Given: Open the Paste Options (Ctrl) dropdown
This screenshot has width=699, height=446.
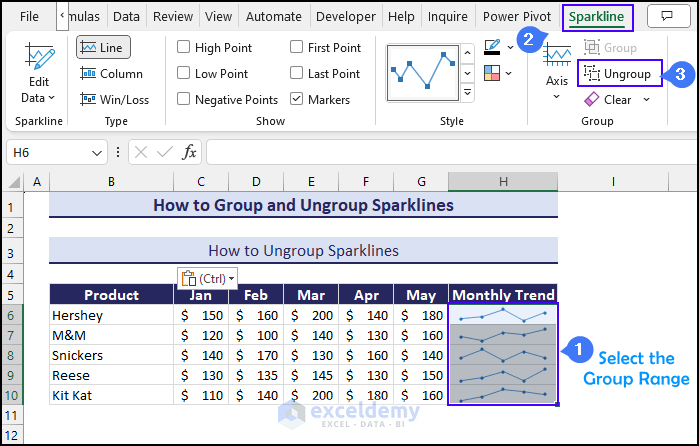Looking at the screenshot, I should pyautogui.click(x=207, y=278).
